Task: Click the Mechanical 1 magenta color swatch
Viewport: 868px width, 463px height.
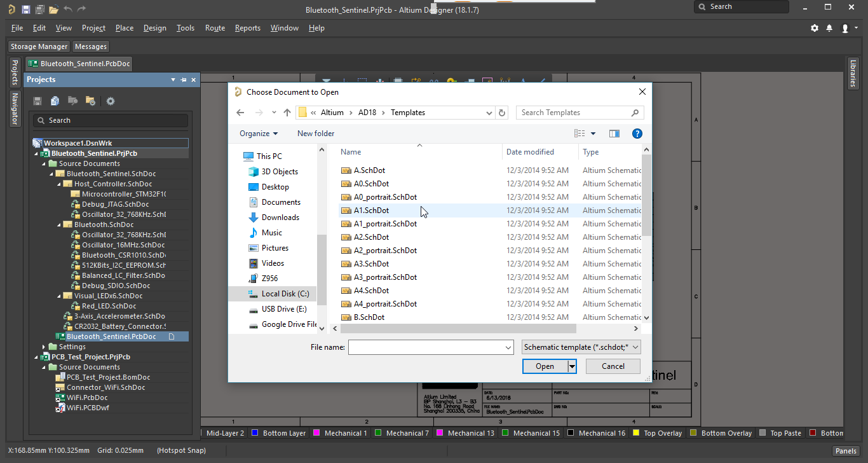Action: pyautogui.click(x=316, y=433)
